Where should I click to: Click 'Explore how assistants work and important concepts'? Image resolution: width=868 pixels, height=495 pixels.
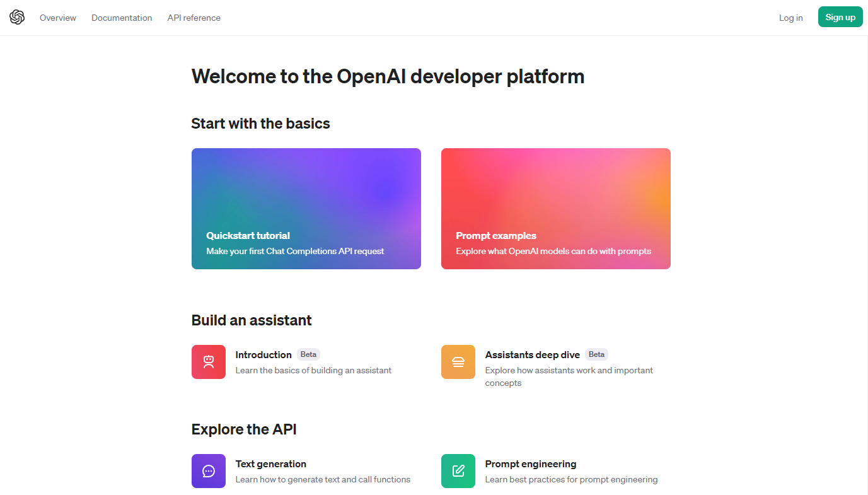coord(569,376)
